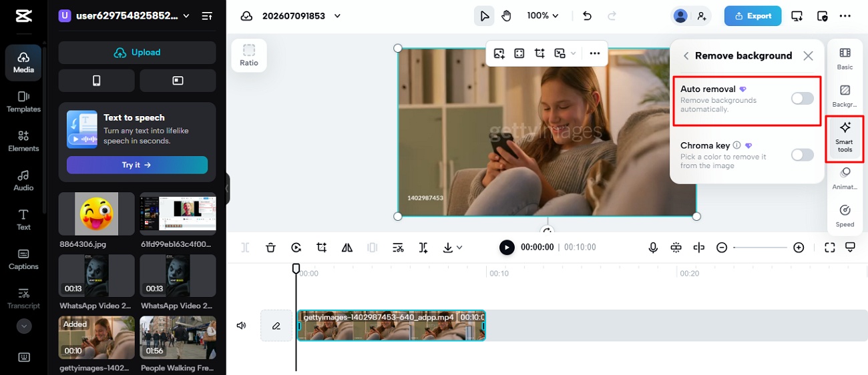Open the canvas Ratio selector
The image size is (868, 375).
click(x=249, y=55)
